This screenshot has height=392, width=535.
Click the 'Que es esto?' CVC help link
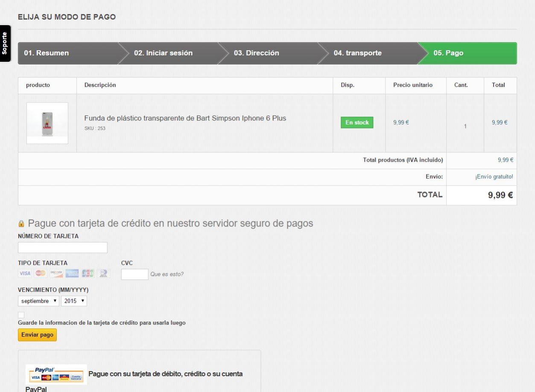tap(167, 274)
